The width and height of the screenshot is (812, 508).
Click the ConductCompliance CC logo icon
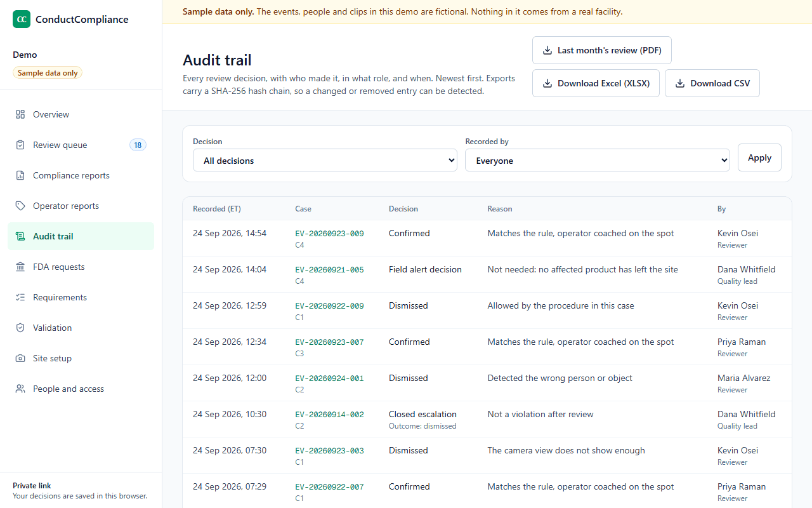(x=22, y=19)
